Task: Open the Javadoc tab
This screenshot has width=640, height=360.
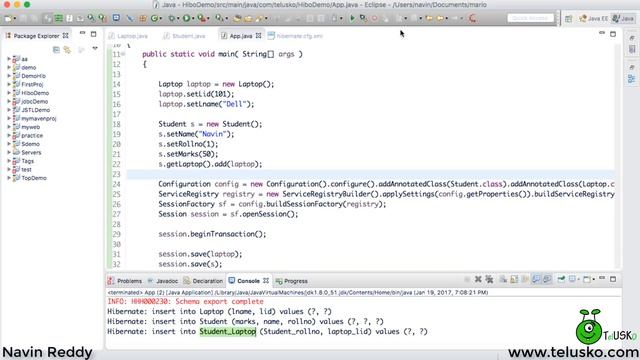Action: (163, 281)
